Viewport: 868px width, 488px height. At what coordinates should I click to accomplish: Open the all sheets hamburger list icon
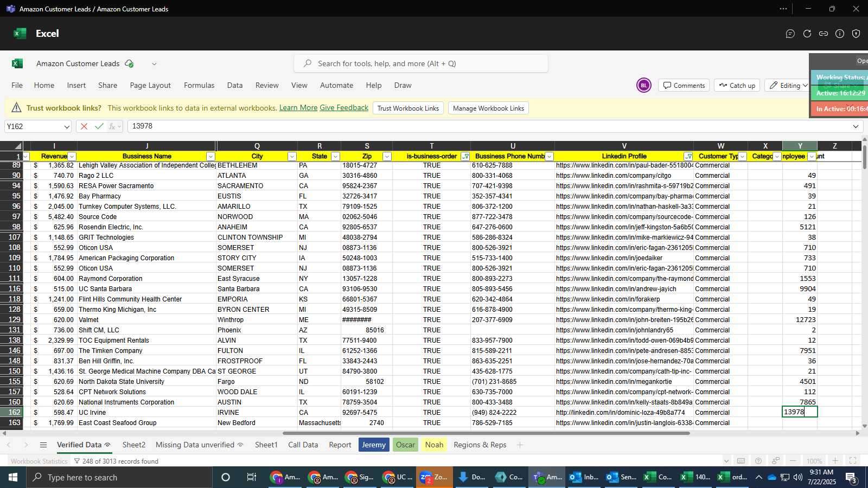coord(43,445)
